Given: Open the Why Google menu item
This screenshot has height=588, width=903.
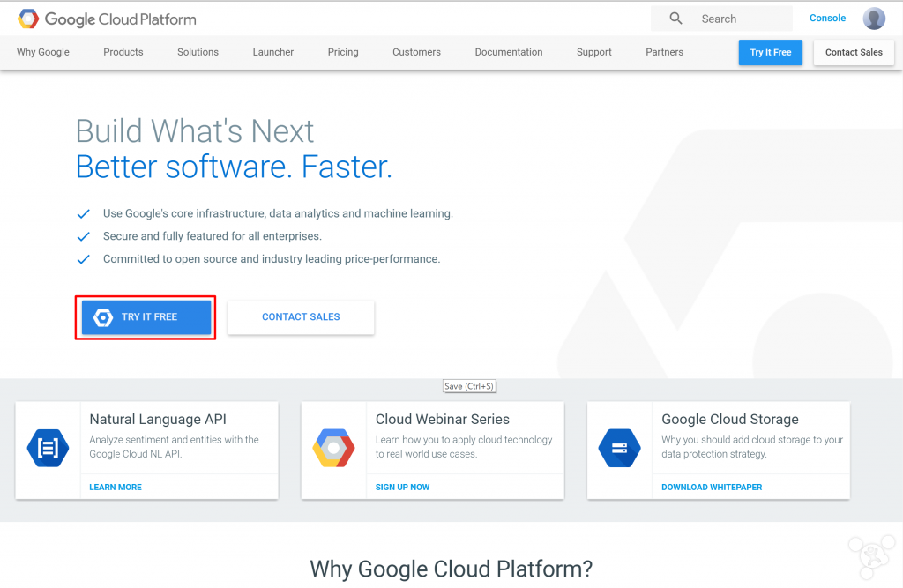Looking at the screenshot, I should [43, 52].
